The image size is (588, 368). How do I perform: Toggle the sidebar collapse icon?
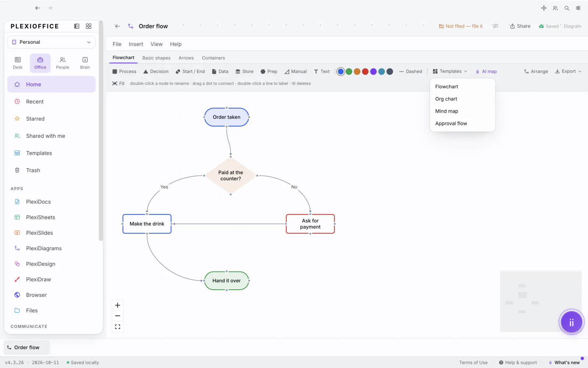77,26
